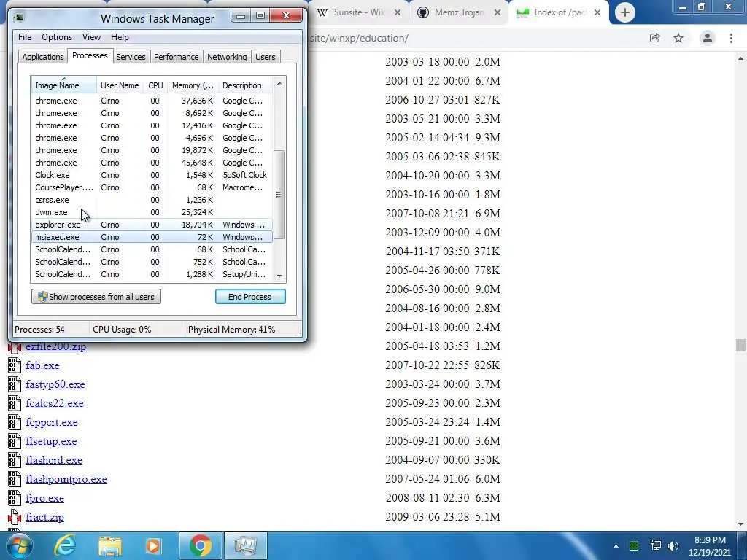Download fastyp60.exe link
The height and width of the screenshot is (560, 747).
pyautogui.click(x=55, y=384)
